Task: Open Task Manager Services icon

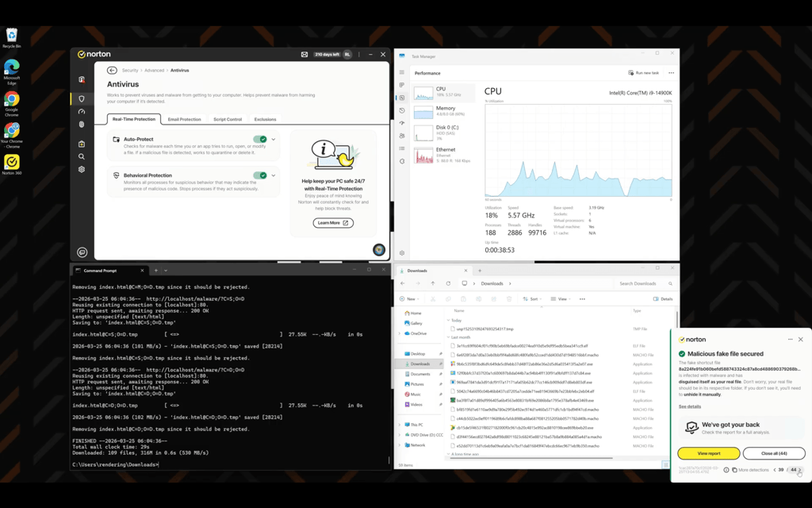Action: 402,161
